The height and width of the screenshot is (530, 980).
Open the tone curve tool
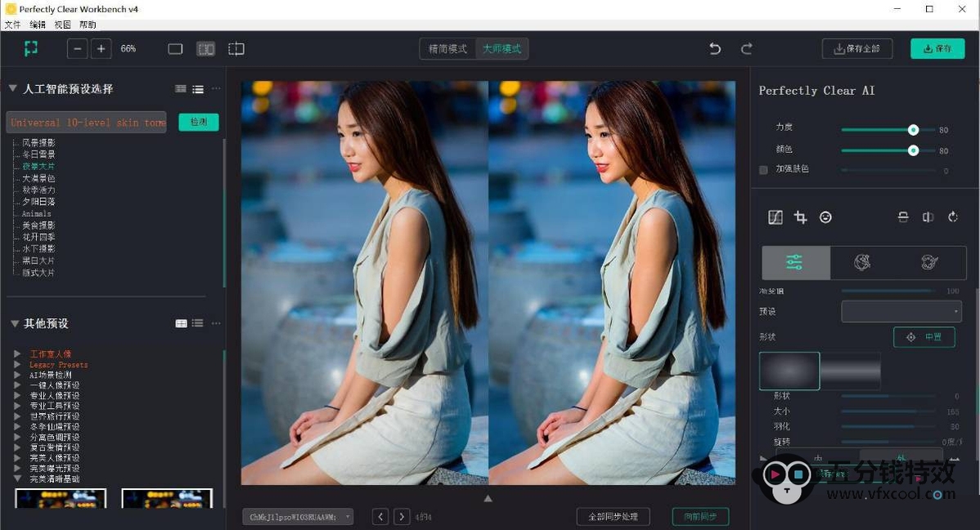pos(775,218)
